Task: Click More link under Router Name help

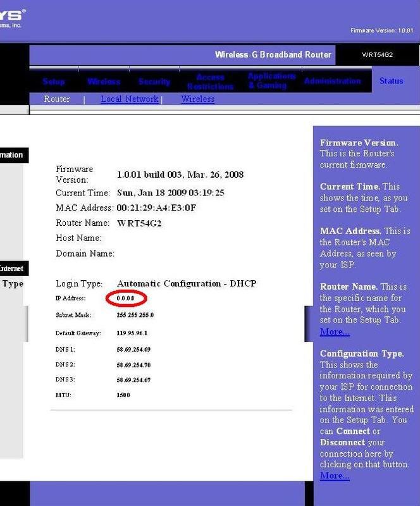Action: pyautogui.click(x=335, y=331)
